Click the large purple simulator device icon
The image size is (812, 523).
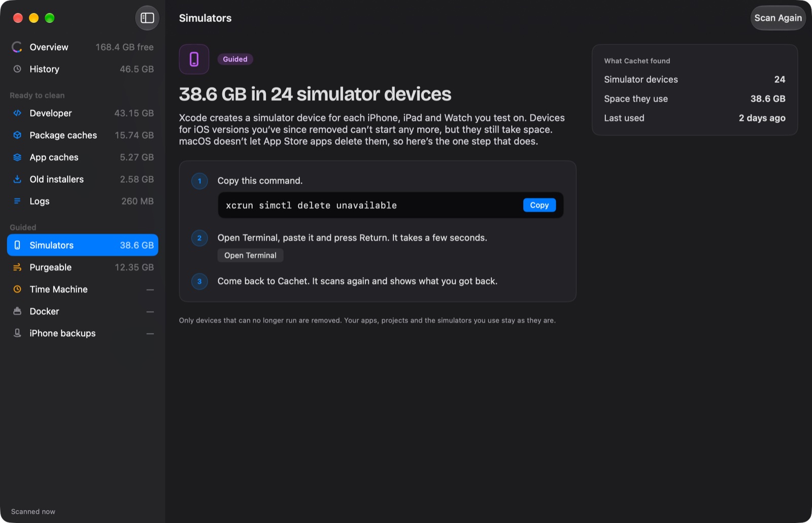point(194,59)
